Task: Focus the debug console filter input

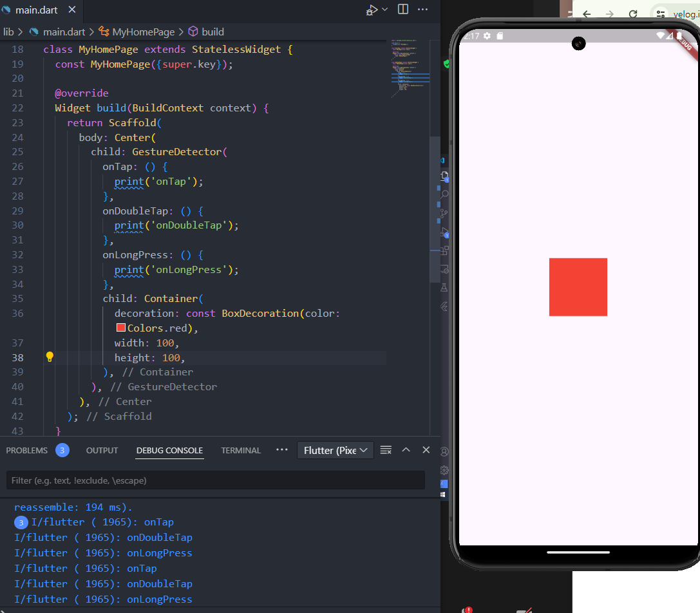Action: coord(216,480)
